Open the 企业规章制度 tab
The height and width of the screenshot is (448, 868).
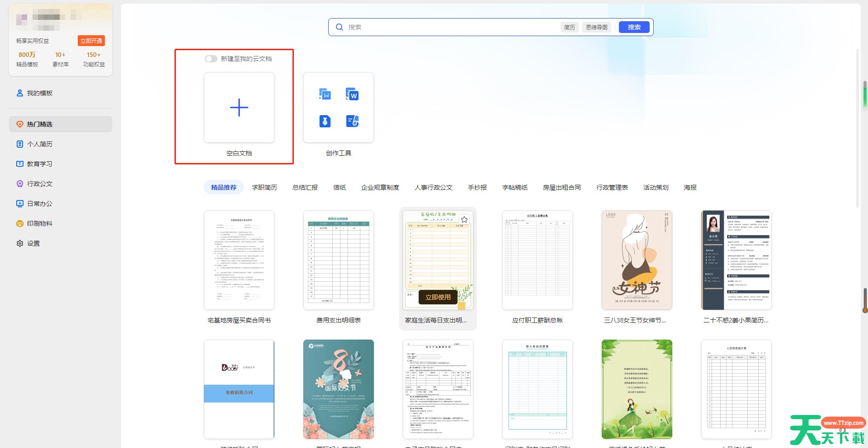pos(380,187)
